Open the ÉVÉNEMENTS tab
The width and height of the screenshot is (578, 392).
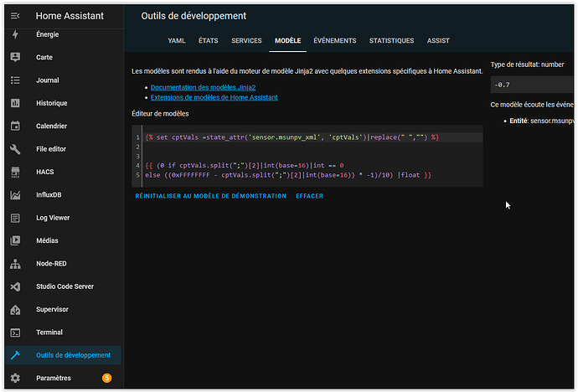click(x=335, y=40)
